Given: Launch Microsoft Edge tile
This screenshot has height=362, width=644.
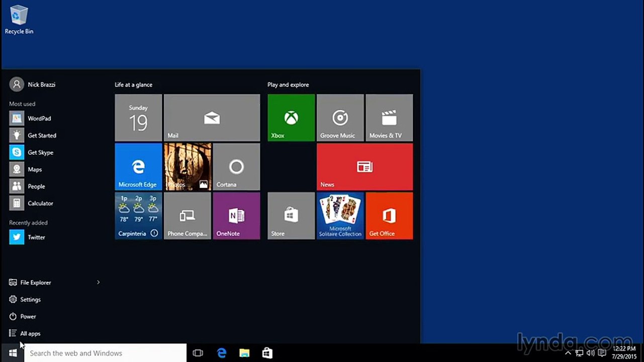Looking at the screenshot, I should click(x=138, y=166).
